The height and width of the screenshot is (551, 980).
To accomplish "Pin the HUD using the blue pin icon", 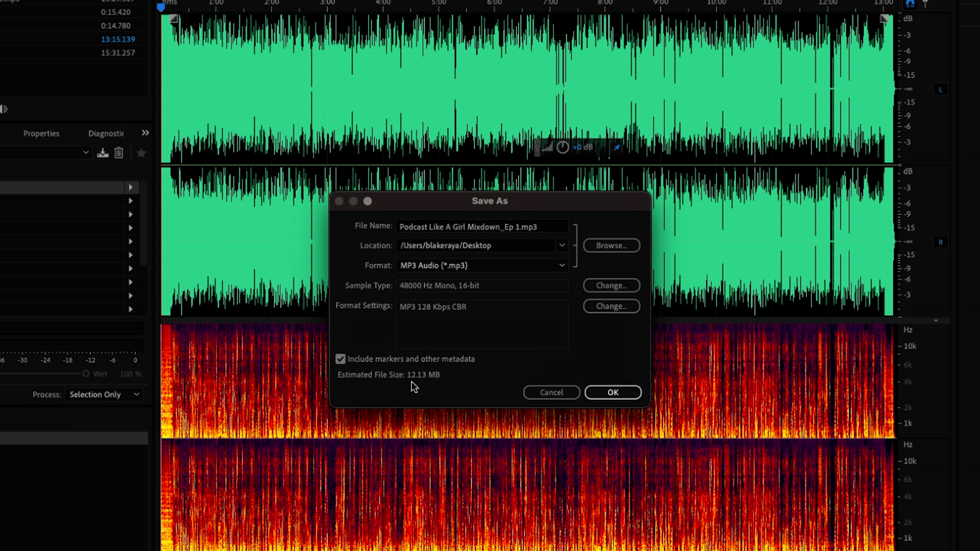I will [617, 147].
